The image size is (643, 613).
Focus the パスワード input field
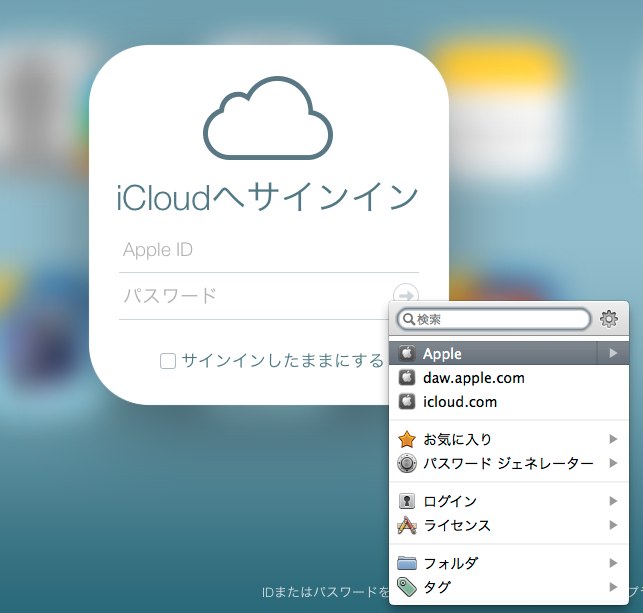(x=255, y=296)
